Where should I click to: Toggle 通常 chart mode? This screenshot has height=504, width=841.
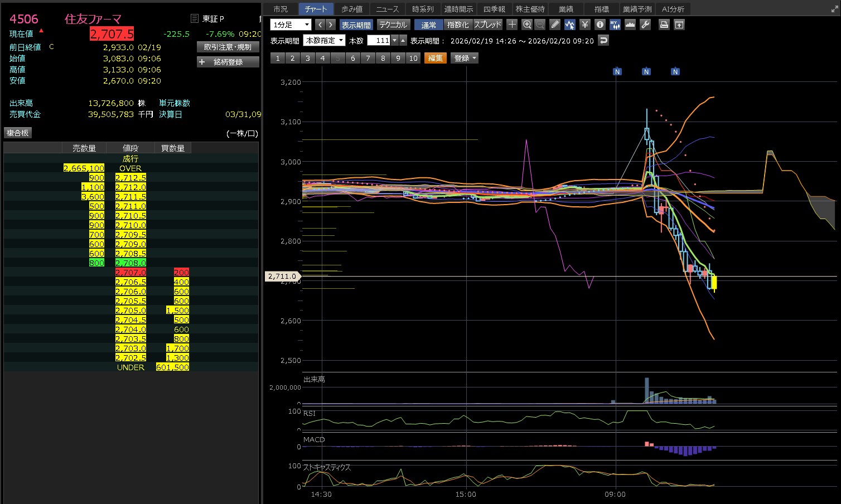click(x=428, y=25)
